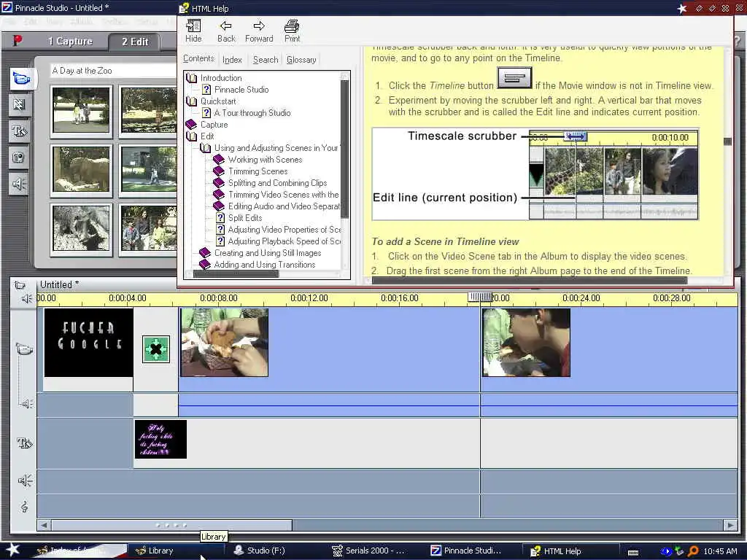This screenshot has height=560, width=747.
Task: Click the star Start button on taskbar
Action: click(12, 551)
